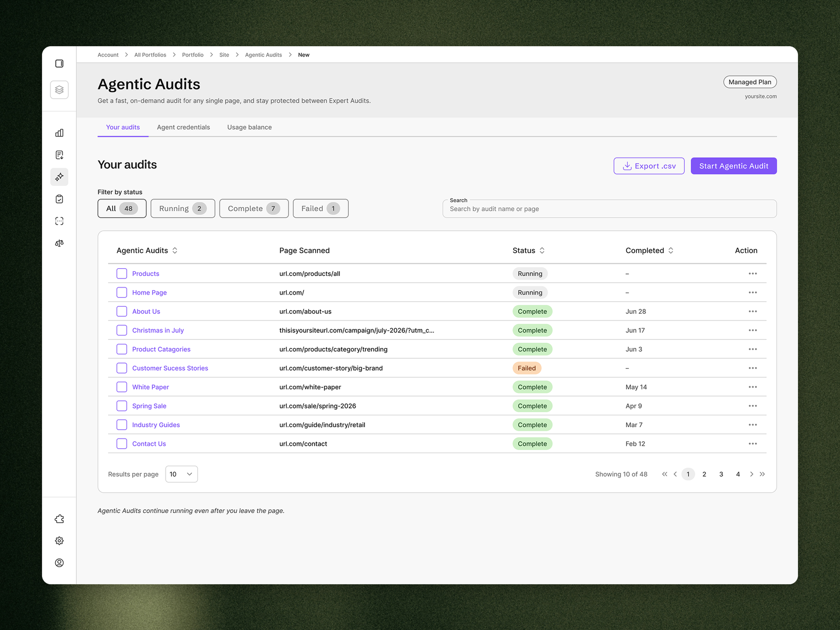Viewport: 840px width, 630px height.
Task: Select the sparkle Agentic Audits icon
Action: (x=59, y=177)
